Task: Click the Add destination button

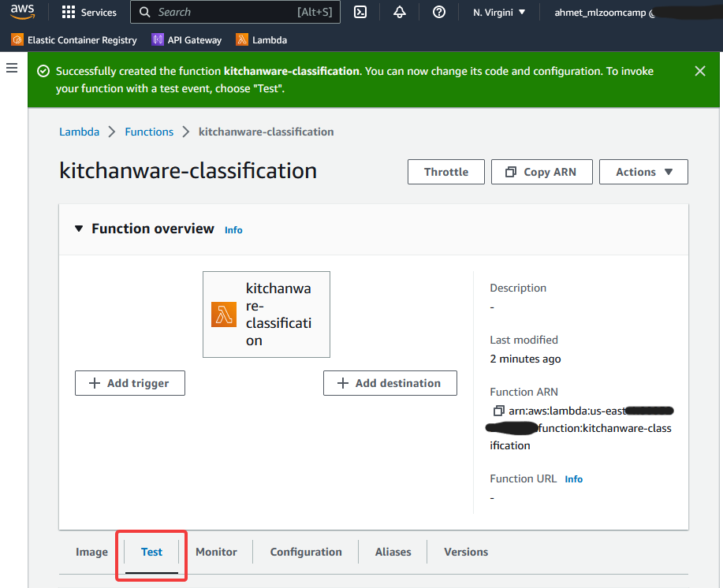Action: 390,383
